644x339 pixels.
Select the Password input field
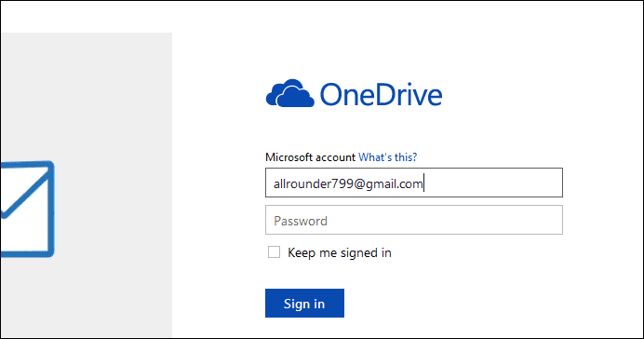(414, 220)
